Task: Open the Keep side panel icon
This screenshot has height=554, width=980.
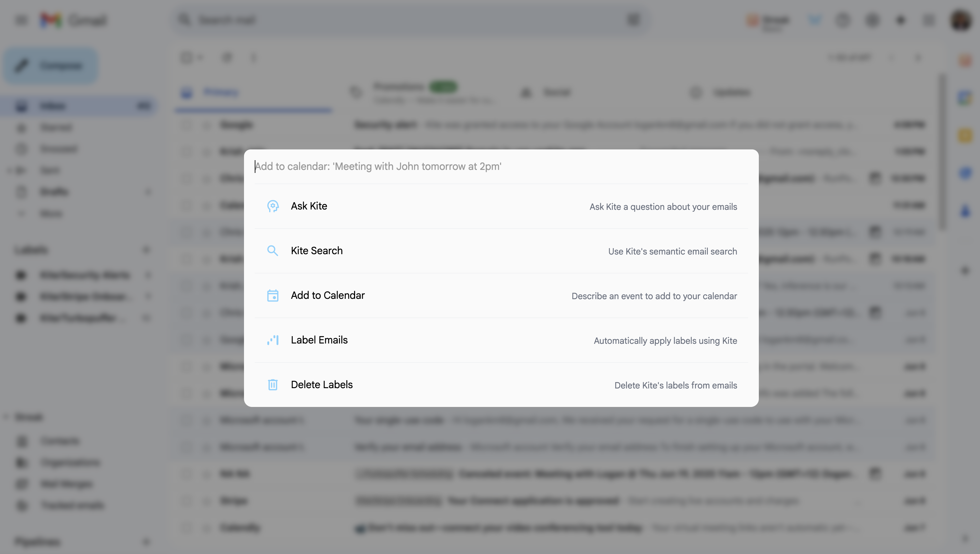Action: 965,135
